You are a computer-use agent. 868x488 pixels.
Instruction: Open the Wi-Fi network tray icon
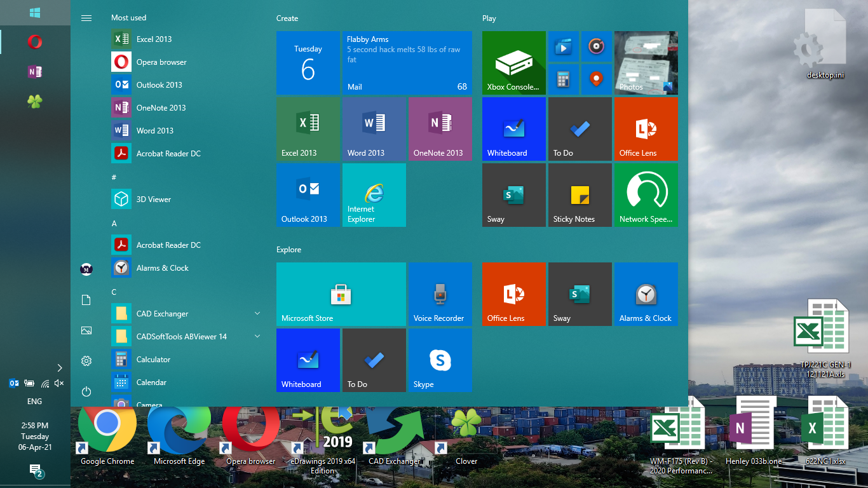(x=44, y=383)
